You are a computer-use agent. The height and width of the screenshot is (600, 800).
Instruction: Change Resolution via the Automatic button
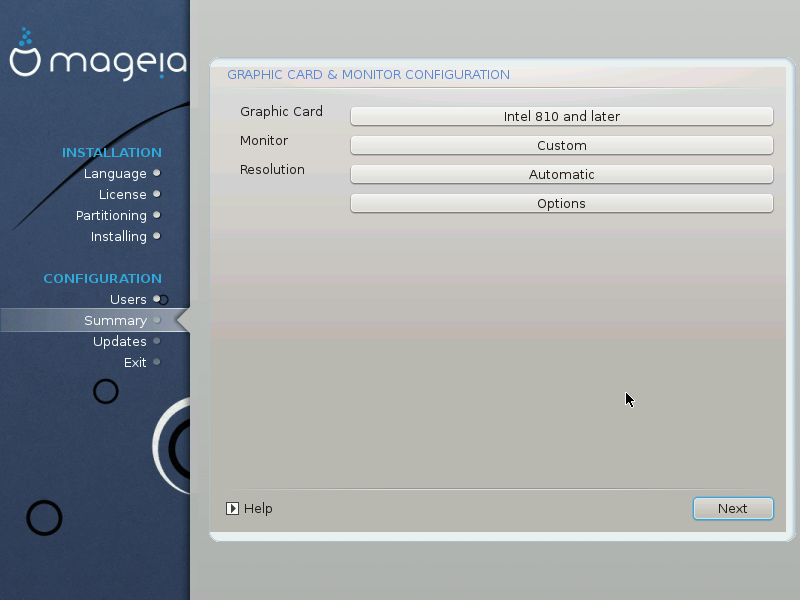pyautogui.click(x=562, y=174)
